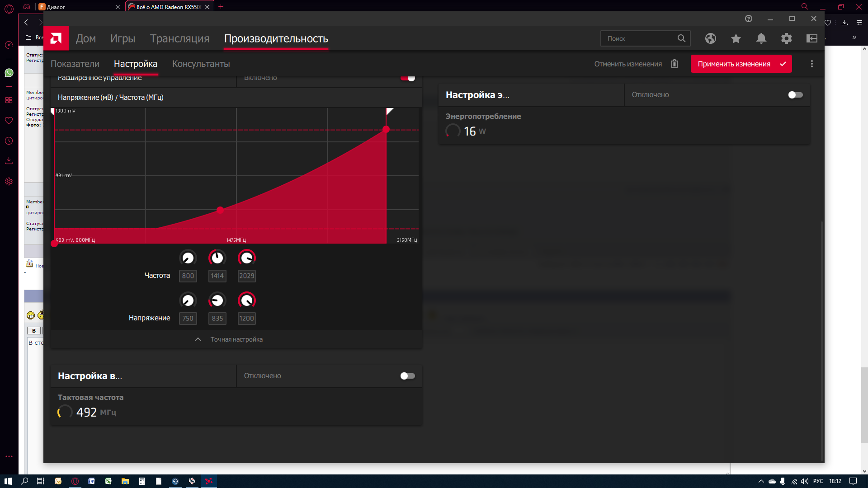Switch to the "Игры" tab
The height and width of the screenshot is (488, 868).
coord(123,38)
